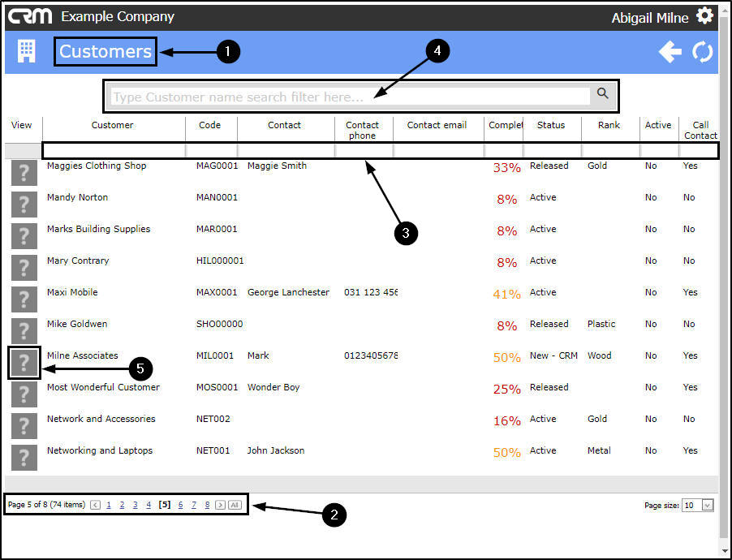Click the Wonder Boy contact cell
Screen dimensions: 732x560
(273, 387)
